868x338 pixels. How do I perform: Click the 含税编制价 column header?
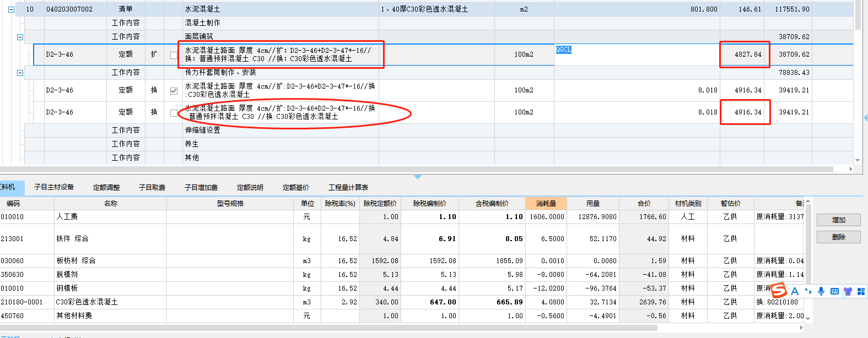[492, 203]
